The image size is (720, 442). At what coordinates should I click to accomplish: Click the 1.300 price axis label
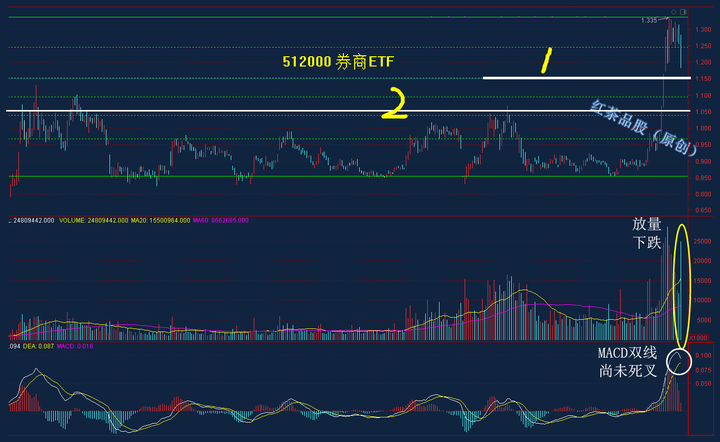click(x=702, y=30)
